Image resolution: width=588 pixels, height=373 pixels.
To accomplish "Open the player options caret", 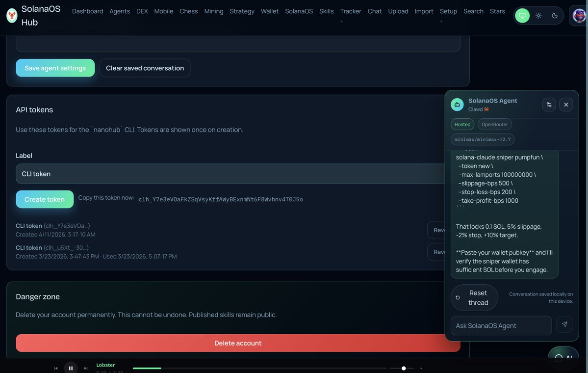I will (x=421, y=368).
